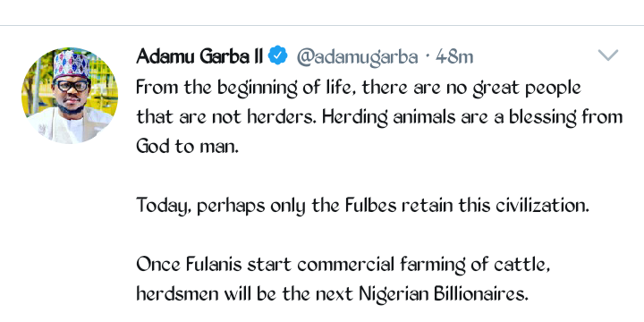Screen dimensions: 644x322
Task: Select the 'Today, perhaps only the Fulbes' line
Action: [x=362, y=207]
